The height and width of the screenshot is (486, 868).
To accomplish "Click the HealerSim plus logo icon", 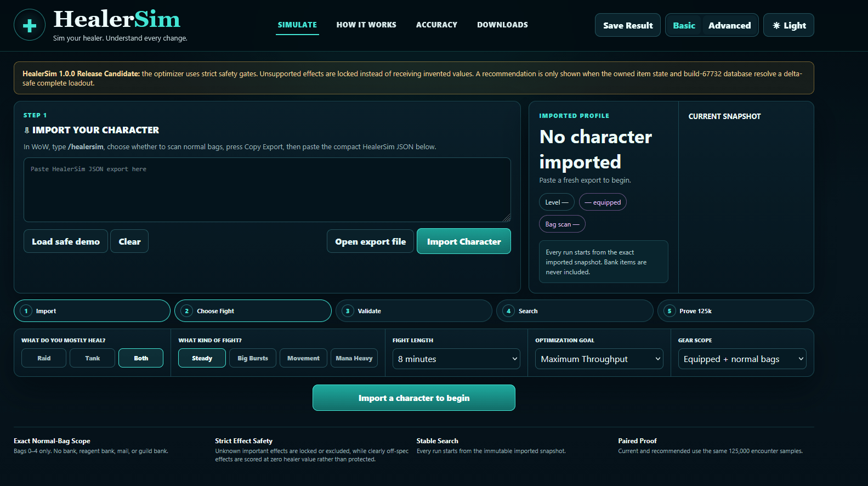I will point(30,25).
